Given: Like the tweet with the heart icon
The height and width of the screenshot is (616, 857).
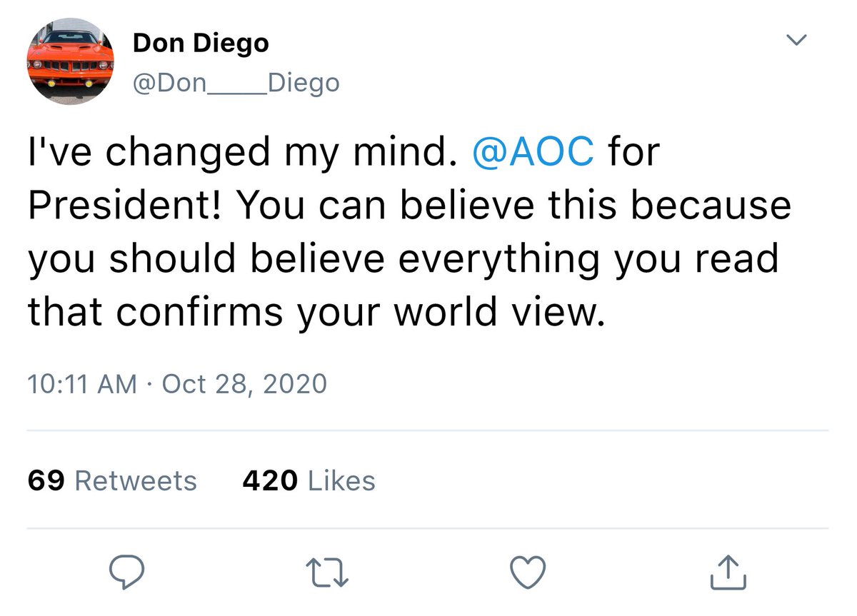Looking at the screenshot, I should coord(529,572).
